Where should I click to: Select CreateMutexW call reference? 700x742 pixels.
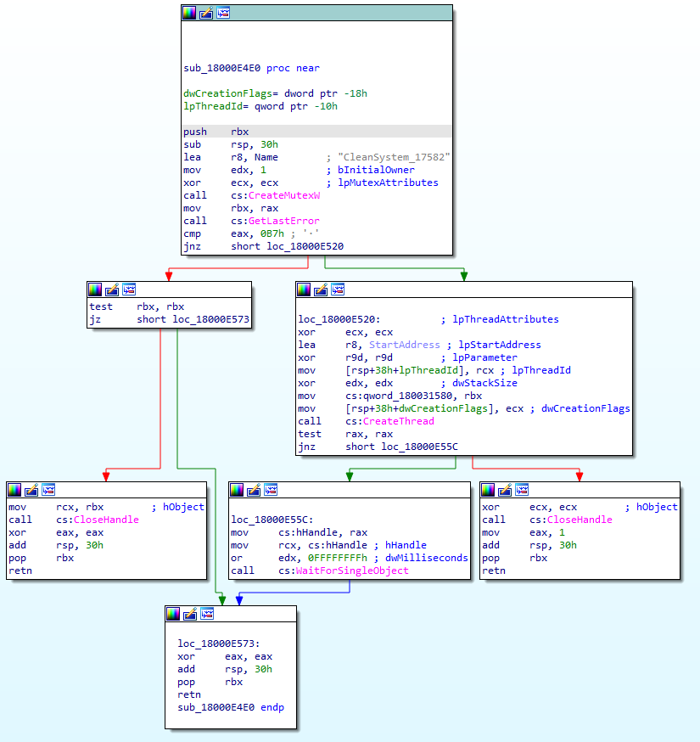point(284,195)
